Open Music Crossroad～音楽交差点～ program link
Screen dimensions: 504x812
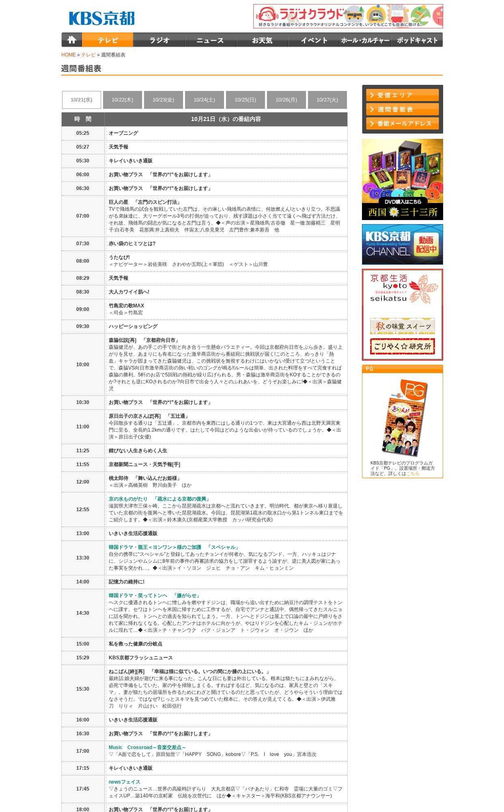[147, 747]
